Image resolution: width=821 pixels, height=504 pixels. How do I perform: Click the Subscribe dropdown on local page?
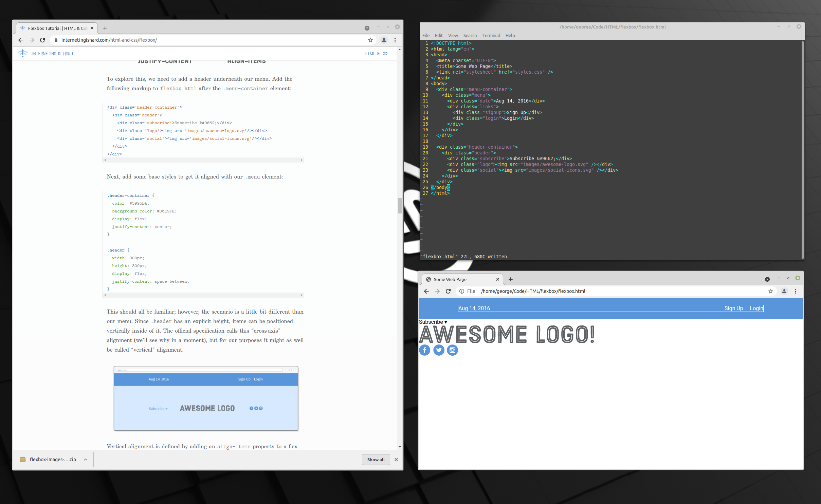coord(433,322)
